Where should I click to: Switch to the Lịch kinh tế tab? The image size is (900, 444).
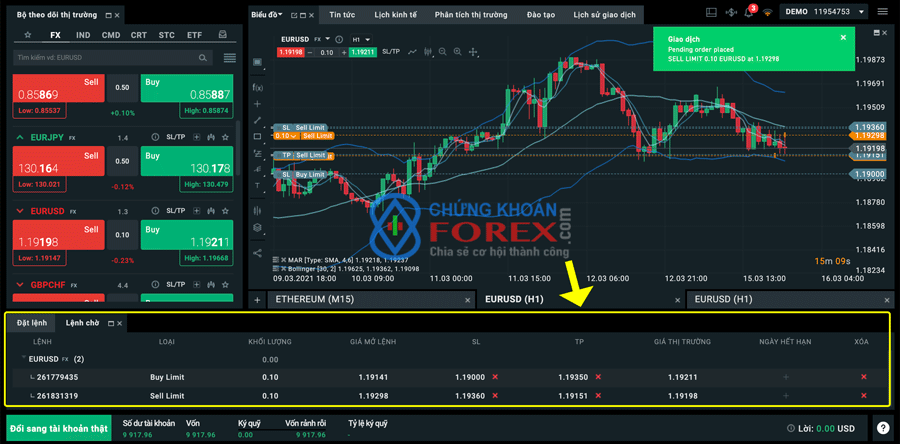(393, 15)
